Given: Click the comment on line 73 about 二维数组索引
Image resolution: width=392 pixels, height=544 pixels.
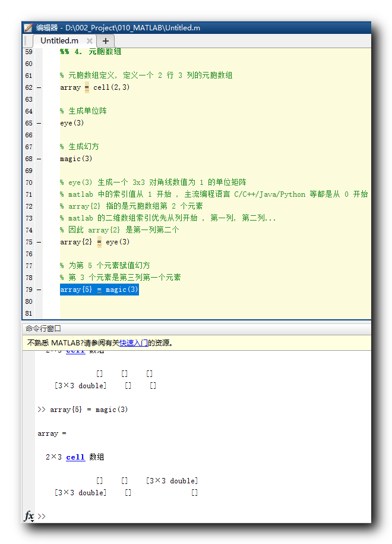Looking at the screenshot, I should pyautogui.click(x=167, y=218).
